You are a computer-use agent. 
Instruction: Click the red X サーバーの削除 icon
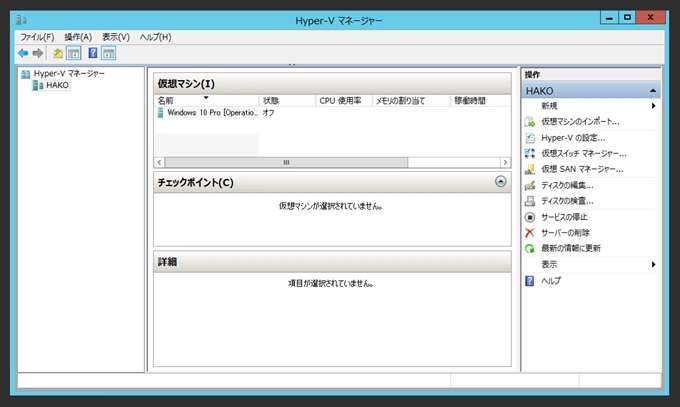coord(530,233)
